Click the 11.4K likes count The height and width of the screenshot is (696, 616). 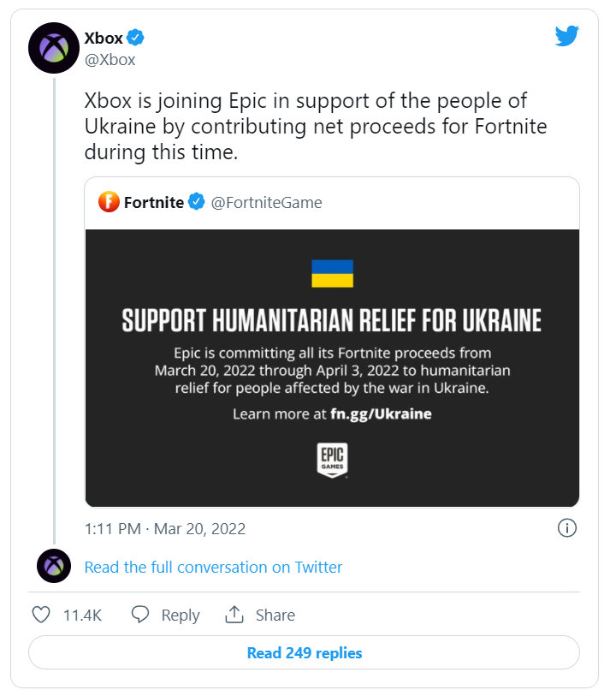tap(82, 616)
